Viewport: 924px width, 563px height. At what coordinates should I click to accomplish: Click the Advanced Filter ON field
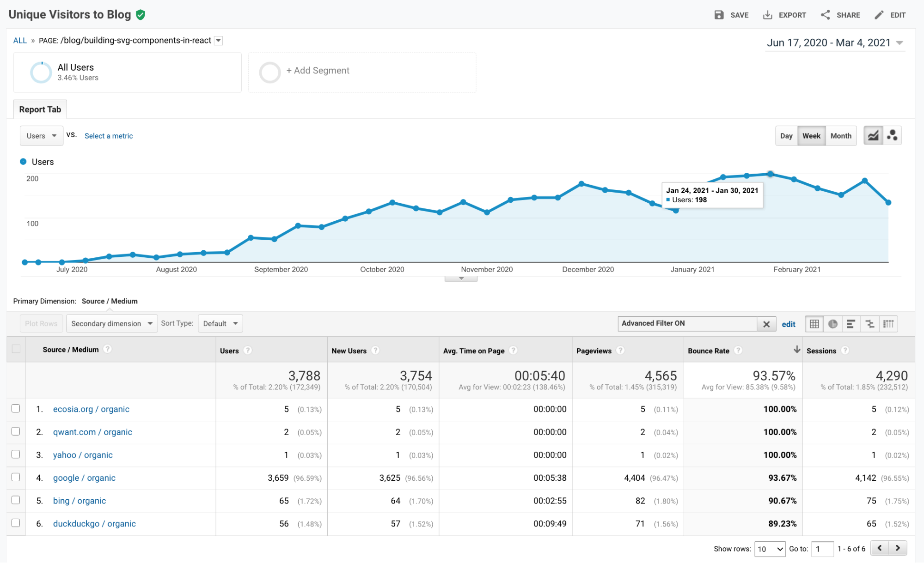(687, 324)
